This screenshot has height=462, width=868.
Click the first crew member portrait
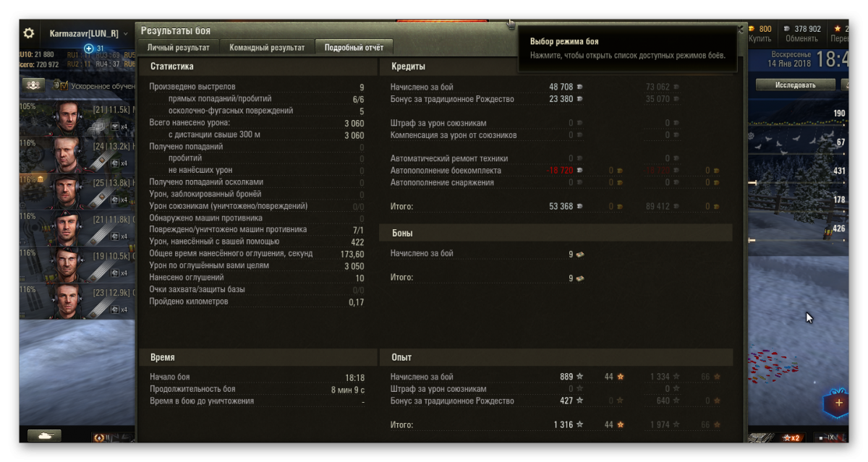[69, 116]
